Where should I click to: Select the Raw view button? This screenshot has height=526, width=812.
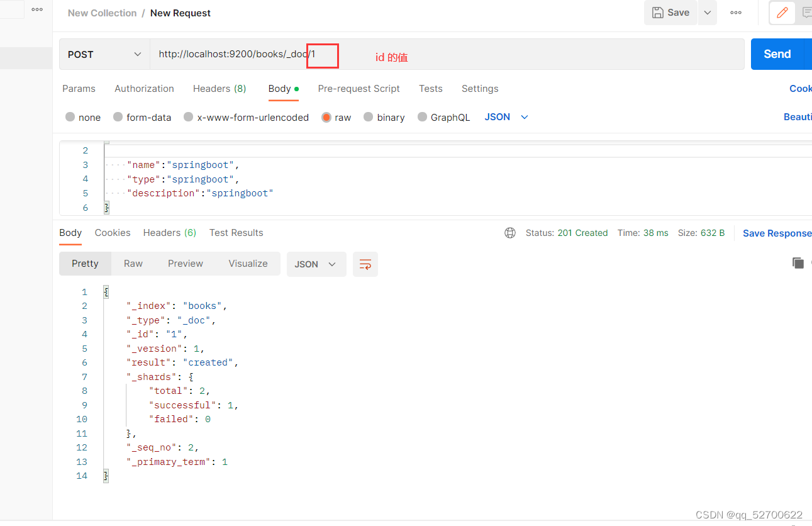pyautogui.click(x=133, y=264)
